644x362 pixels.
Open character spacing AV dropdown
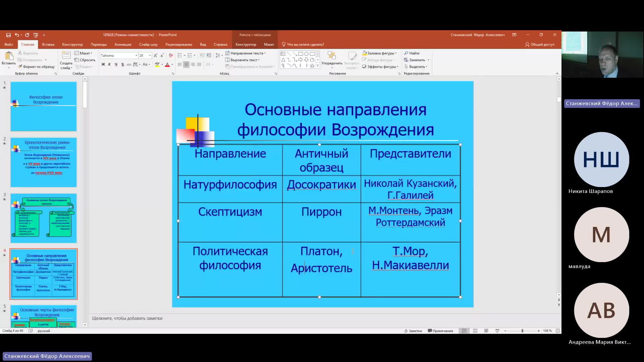pos(137,64)
